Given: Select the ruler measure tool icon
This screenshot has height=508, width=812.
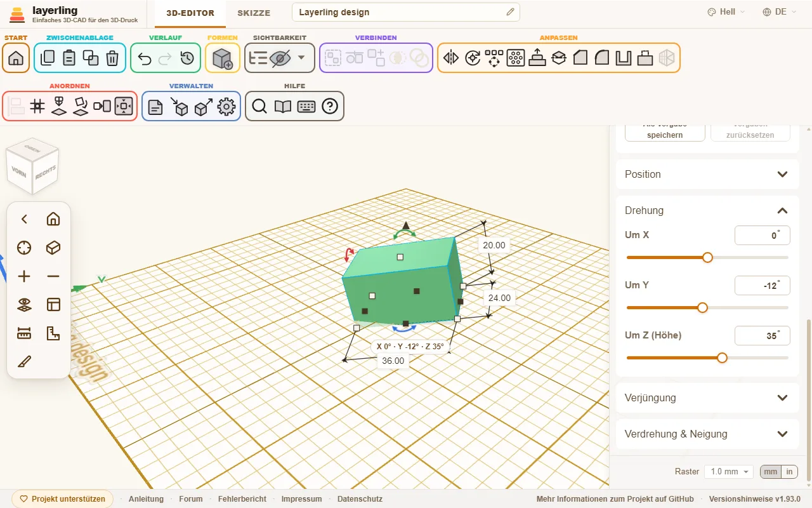Looking at the screenshot, I should click(x=24, y=333).
